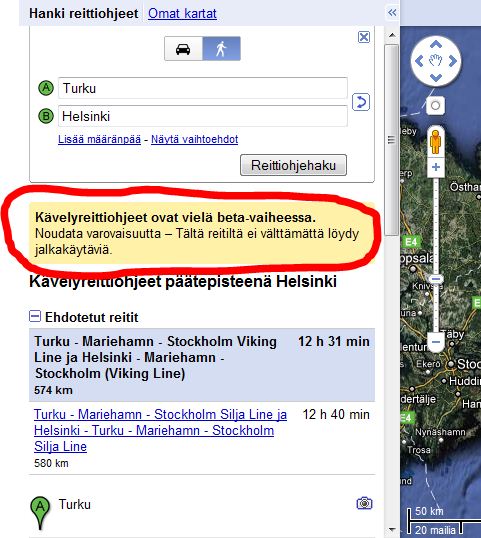
Task: Open Street View camera icon next to Turku
Action: (x=364, y=503)
